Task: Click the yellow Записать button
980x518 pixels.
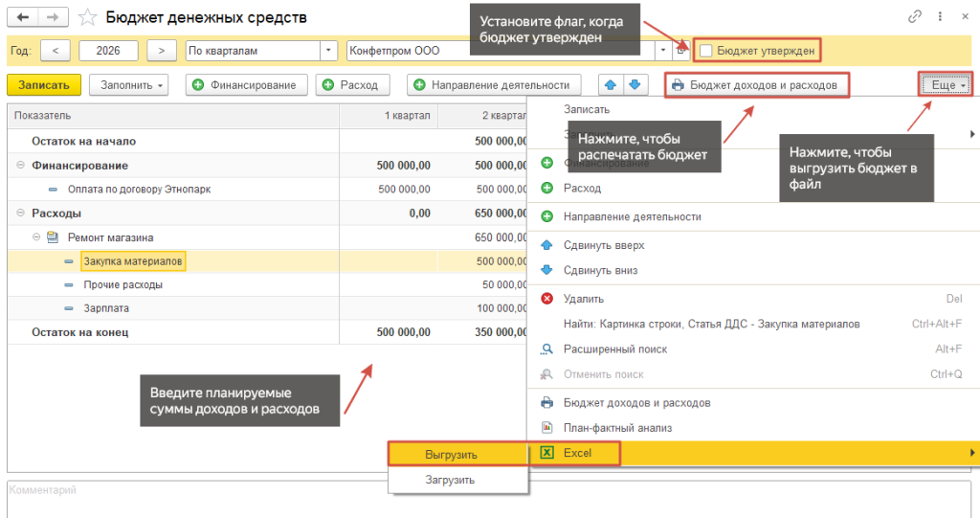Action: tap(44, 85)
